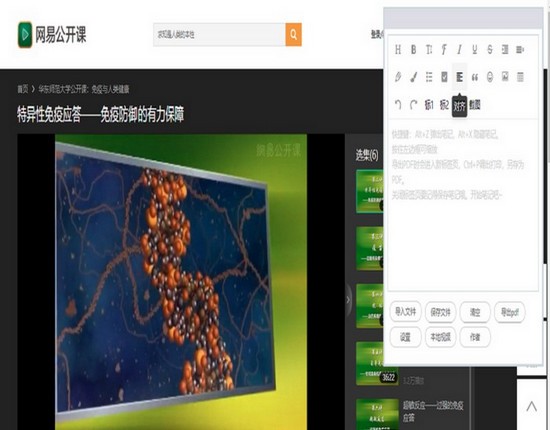
Task: Click the 导入文件 import file button
Action: click(x=405, y=311)
